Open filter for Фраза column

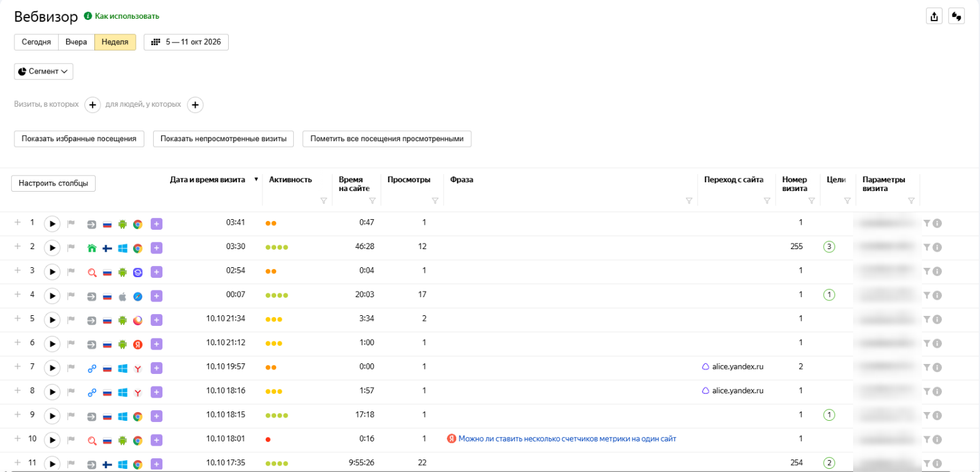tap(689, 200)
